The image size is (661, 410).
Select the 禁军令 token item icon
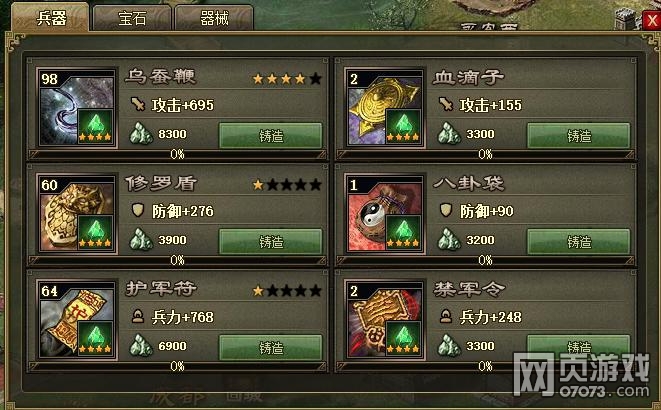[x=384, y=320]
